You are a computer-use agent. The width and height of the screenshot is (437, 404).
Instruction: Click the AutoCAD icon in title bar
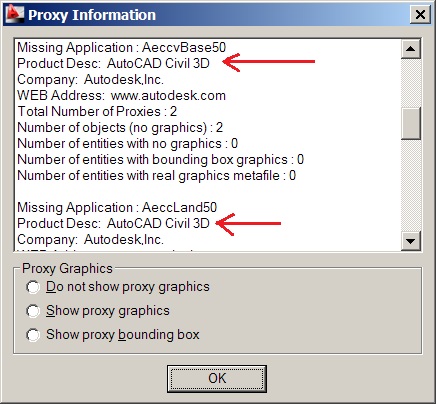pyautogui.click(x=14, y=14)
